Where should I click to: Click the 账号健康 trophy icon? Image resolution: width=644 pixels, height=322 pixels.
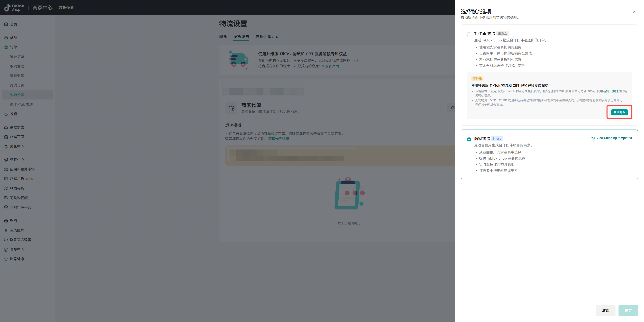6,259
